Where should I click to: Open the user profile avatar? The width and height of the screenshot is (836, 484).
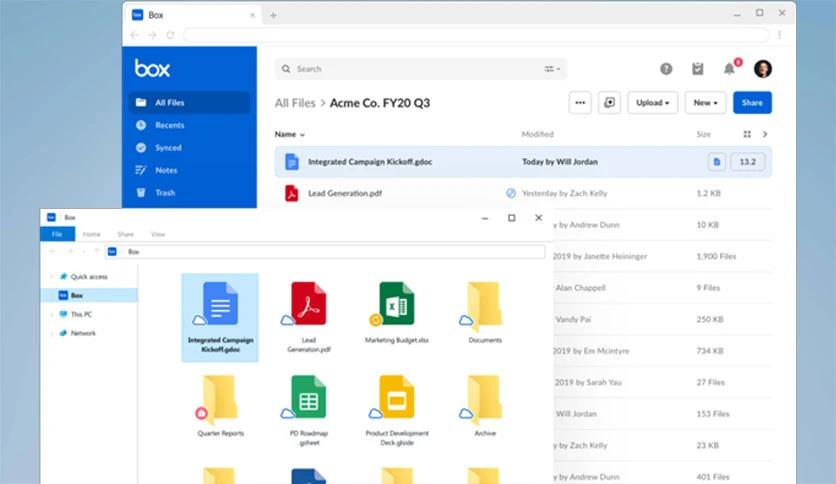[x=763, y=69]
